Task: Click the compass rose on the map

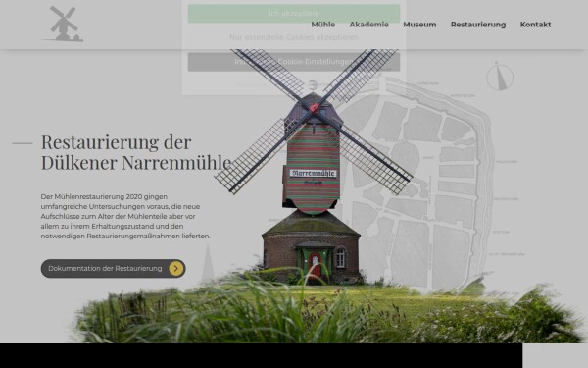Action: tap(500, 77)
